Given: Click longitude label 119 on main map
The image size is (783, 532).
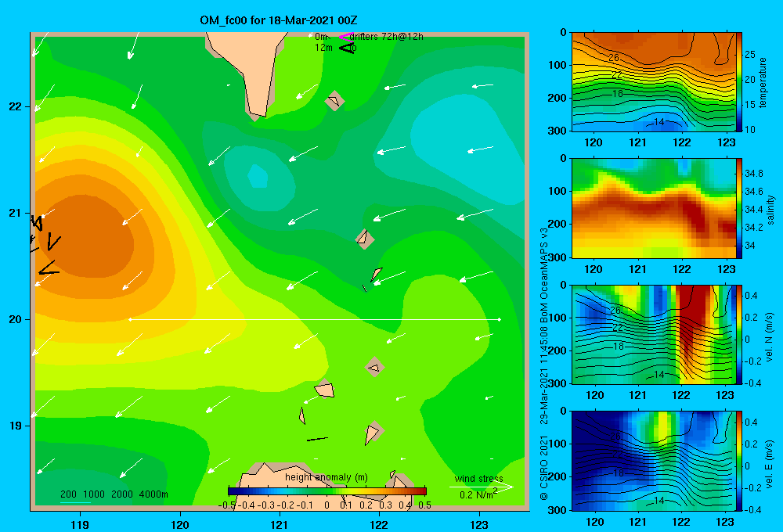Looking at the screenshot, I should pyautogui.click(x=80, y=524).
